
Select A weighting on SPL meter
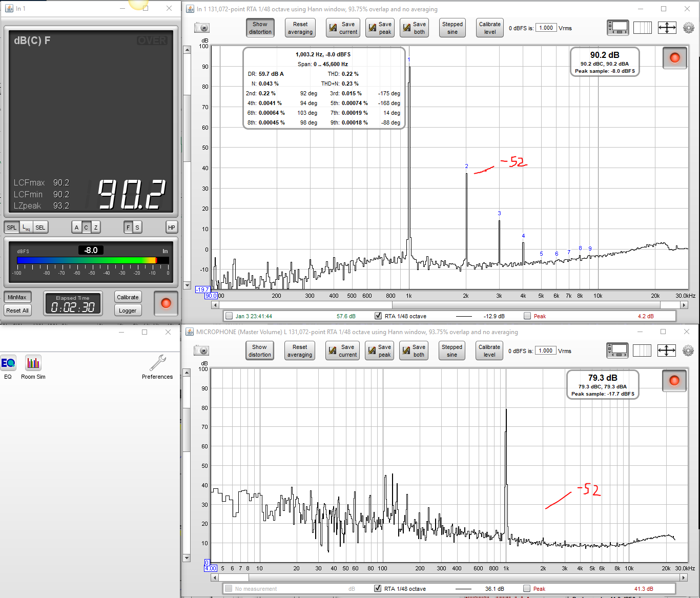point(77,228)
